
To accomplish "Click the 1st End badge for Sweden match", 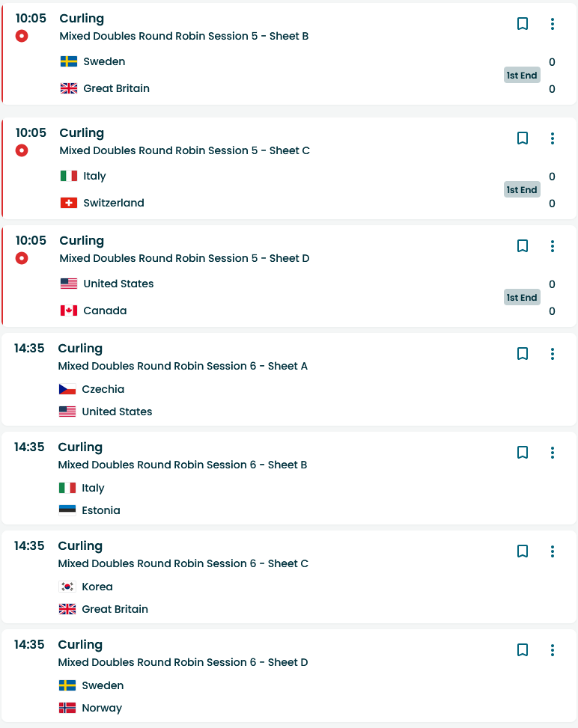I will point(522,75).
